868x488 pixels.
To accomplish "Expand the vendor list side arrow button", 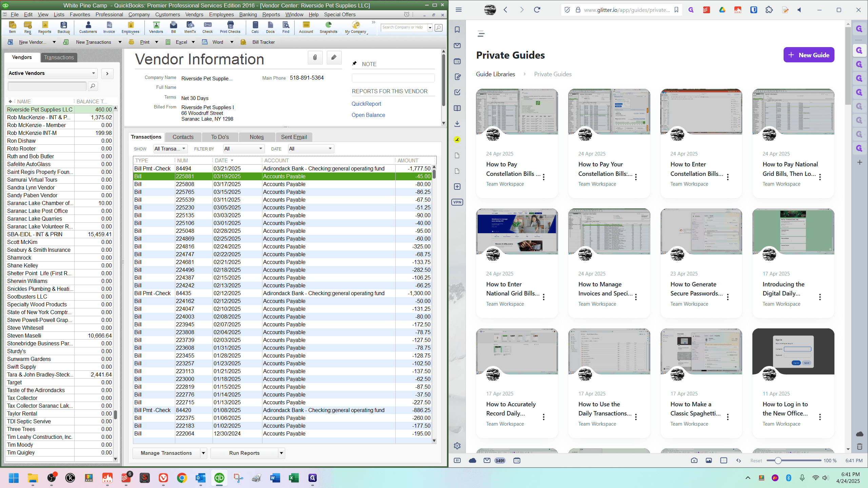I will point(107,74).
